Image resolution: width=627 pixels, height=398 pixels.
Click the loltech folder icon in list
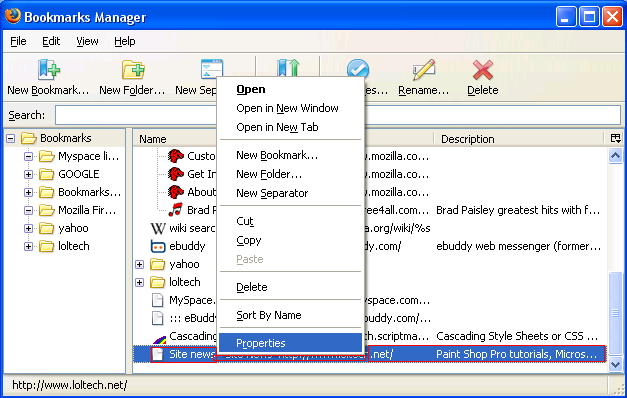pyautogui.click(x=158, y=282)
